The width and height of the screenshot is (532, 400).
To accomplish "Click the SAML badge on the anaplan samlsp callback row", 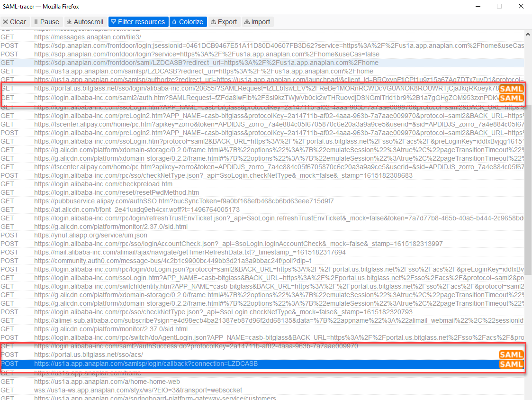I will click(511, 364).
